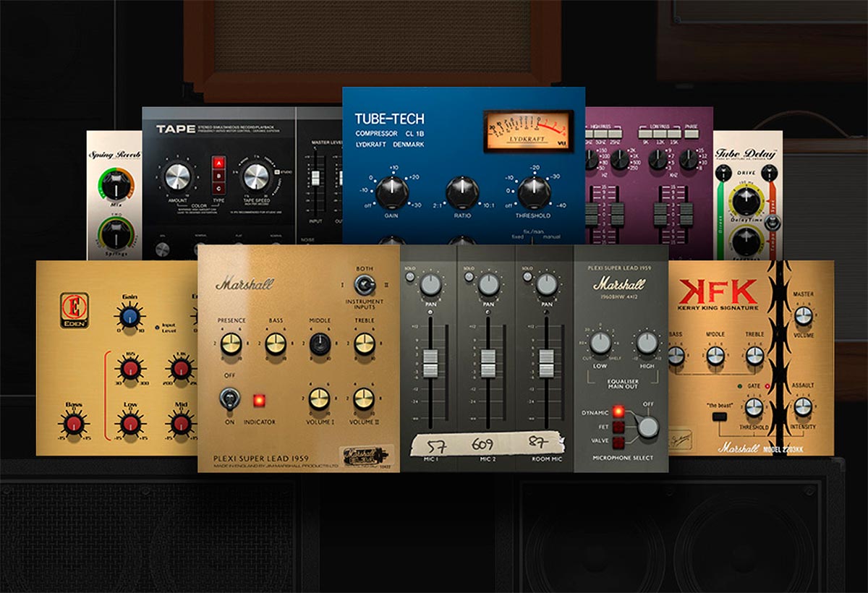Click the ROOM MIC volume fader
The height and width of the screenshot is (593, 868).
pos(548,362)
